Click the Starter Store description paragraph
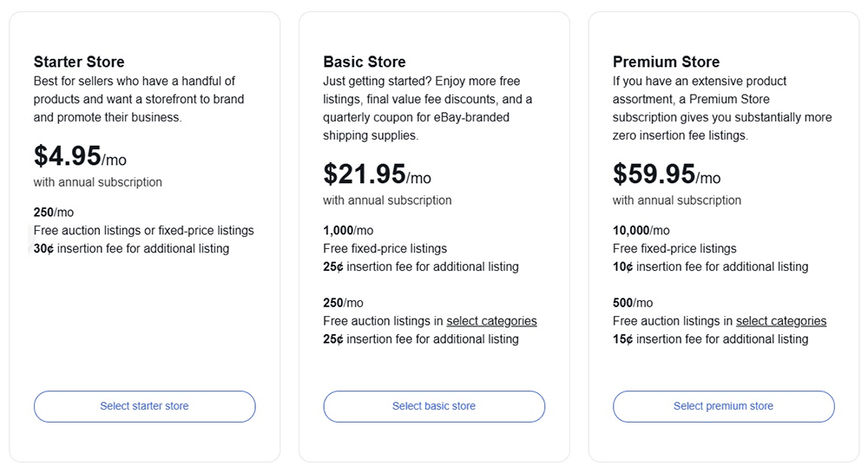 click(x=139, y=99)
